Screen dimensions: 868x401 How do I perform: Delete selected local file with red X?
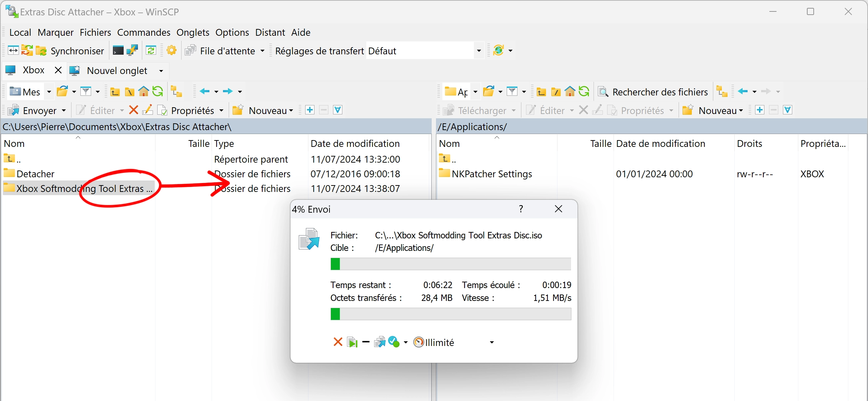point(134,110)
